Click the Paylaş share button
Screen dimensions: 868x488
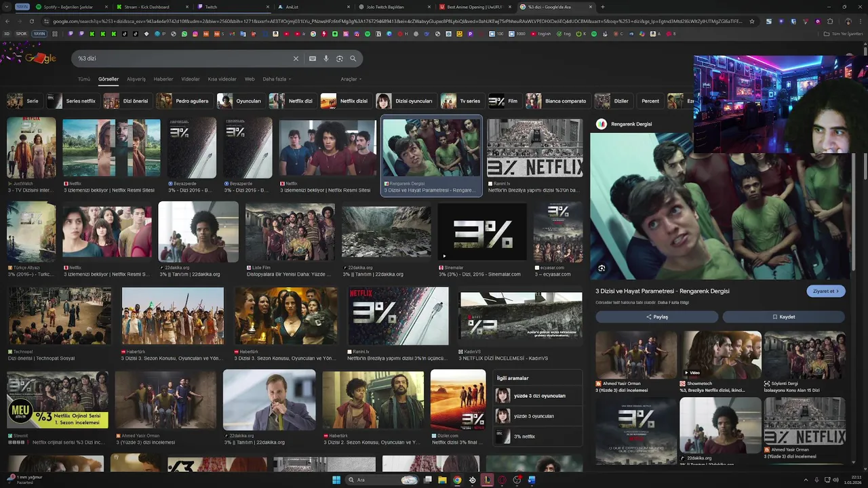(656, 317)
